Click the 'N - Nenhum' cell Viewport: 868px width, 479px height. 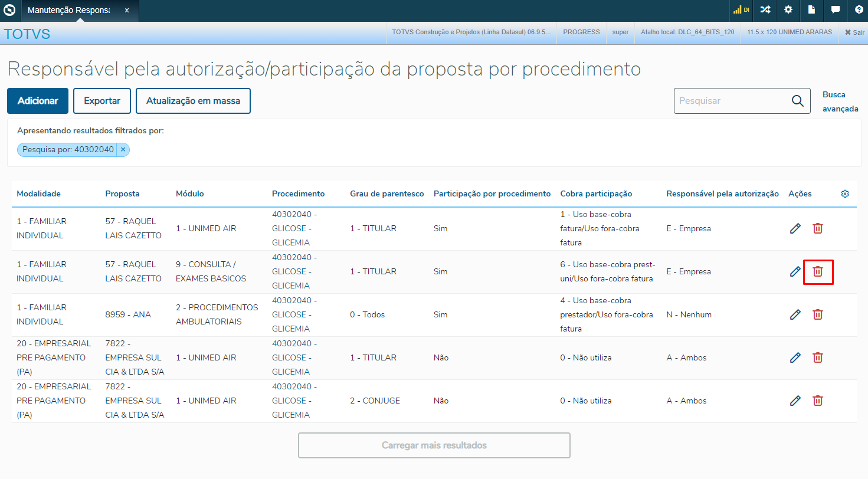(689, 315)
